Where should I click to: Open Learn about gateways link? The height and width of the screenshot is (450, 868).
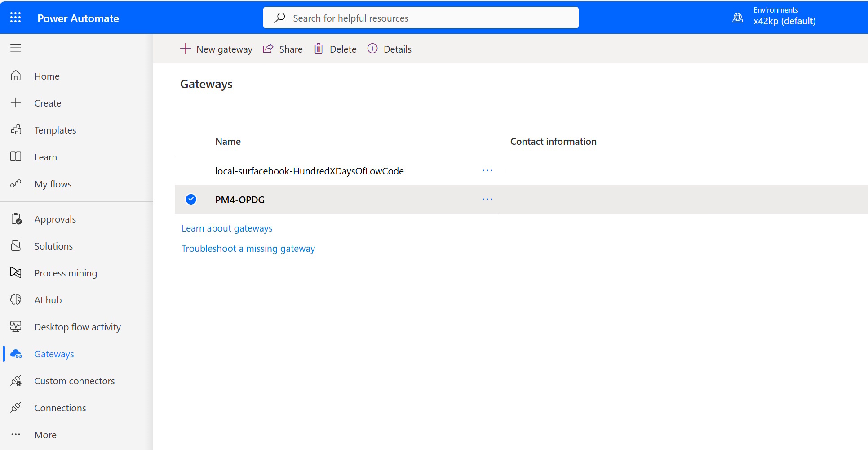227,228
